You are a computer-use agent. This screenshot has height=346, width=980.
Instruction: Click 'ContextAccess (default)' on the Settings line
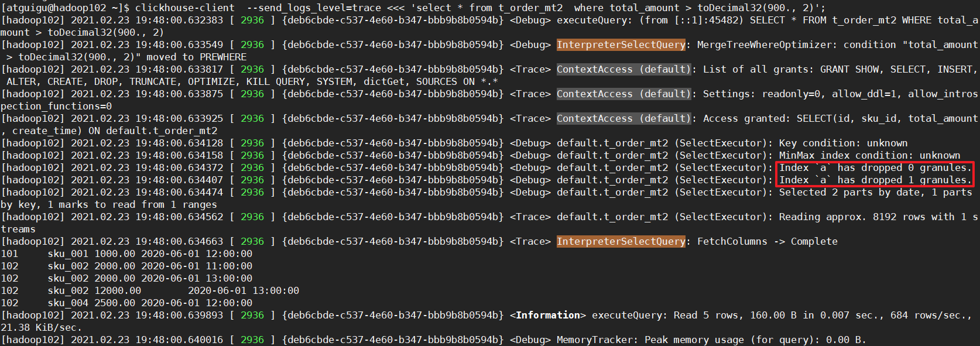pos(624,94)
